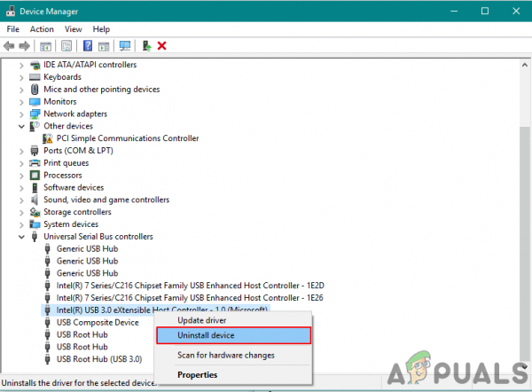
Task: Open the Help question-mark toolbar icon
Action: pyautogui.click(x=88, y=46)
